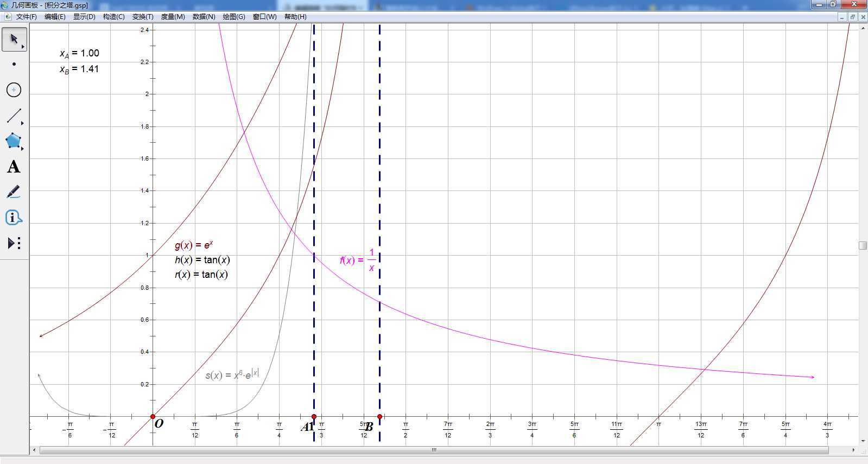
Task: Select the r(x) = tan(x) function label
Action: tap(201, 275)
